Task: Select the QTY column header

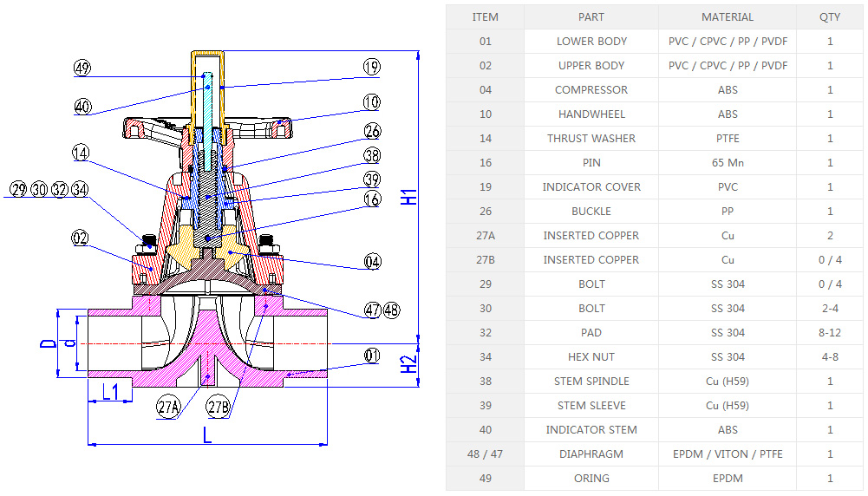Action: 829,16
